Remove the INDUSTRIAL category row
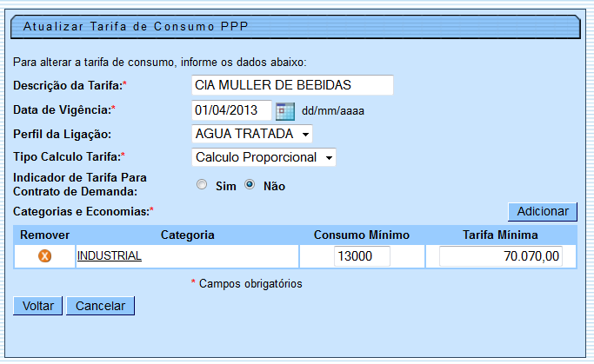Image resolution: width=594 pixels, height=364 pixels. [45, 256]
